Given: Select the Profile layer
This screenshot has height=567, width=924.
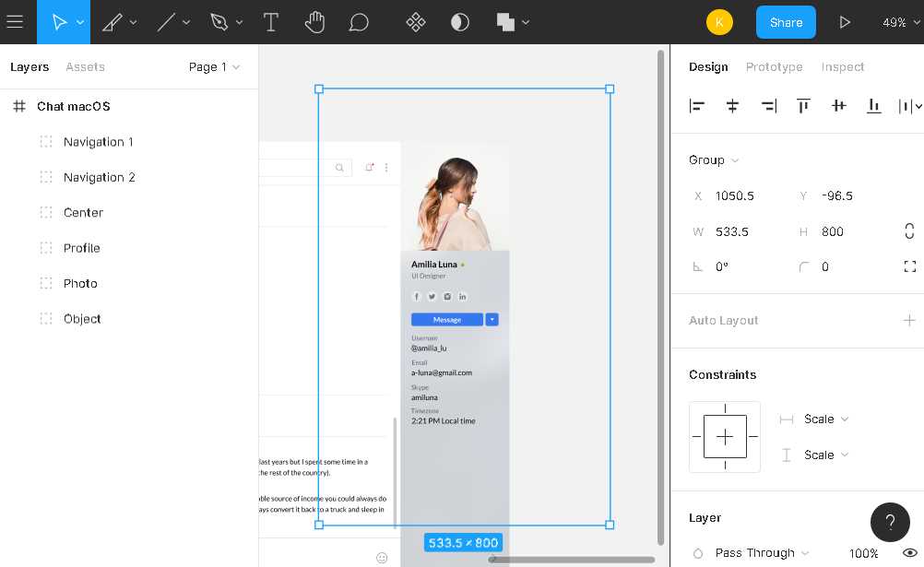Looking at the screenshot, I should (x=81, y=248).
